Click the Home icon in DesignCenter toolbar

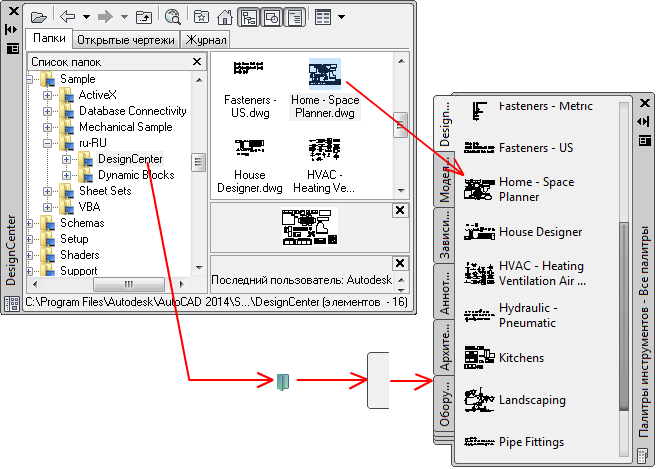click(225, 17)
